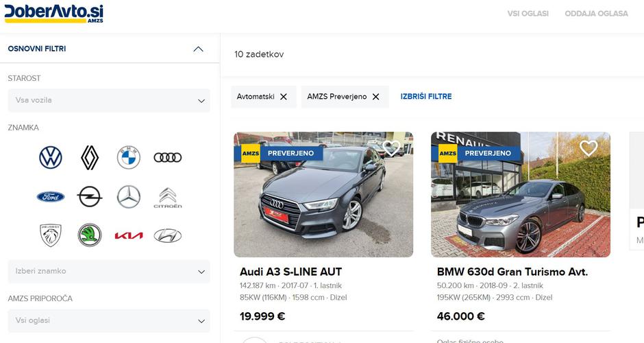This screenshot has width=644, height=343.
Task: Select the Ford brand logo filter
Action: click(x=51, y=197)
